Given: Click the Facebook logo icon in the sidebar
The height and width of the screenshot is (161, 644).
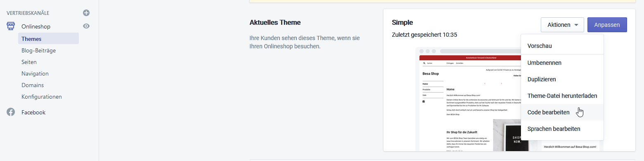Looking at the screenshot, I should [11, 112].
